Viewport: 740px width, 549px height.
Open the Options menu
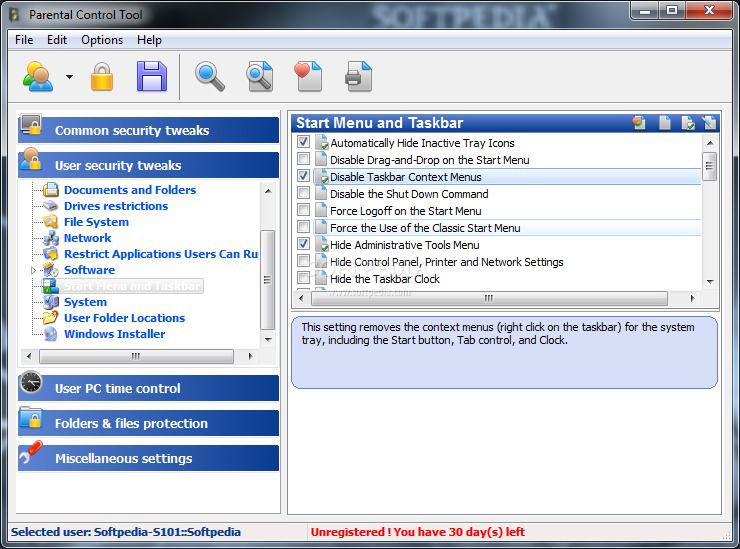(x=102, y=40)
